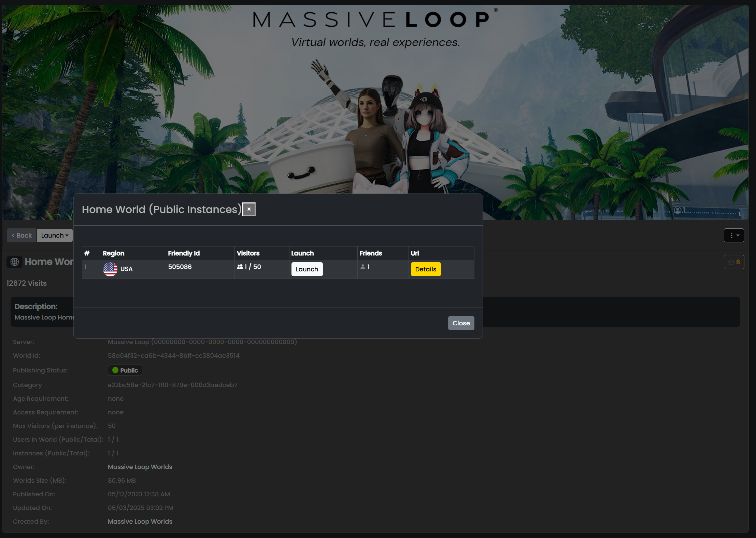Click the Public publishing status badge

point(125,370)
